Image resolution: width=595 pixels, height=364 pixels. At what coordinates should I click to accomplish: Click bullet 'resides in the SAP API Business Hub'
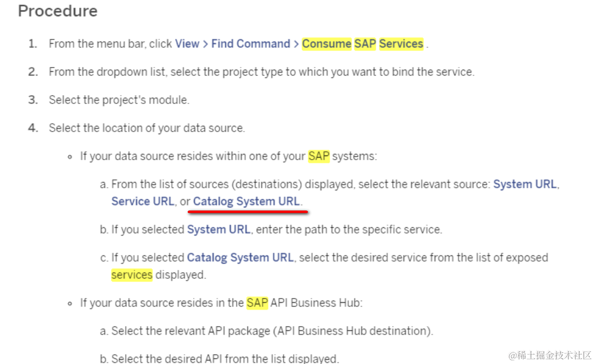[x=221, y=303]
